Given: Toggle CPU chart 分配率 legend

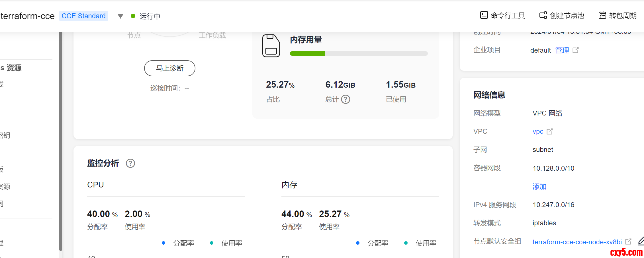Looking at the screenshot, I should 178,243.
